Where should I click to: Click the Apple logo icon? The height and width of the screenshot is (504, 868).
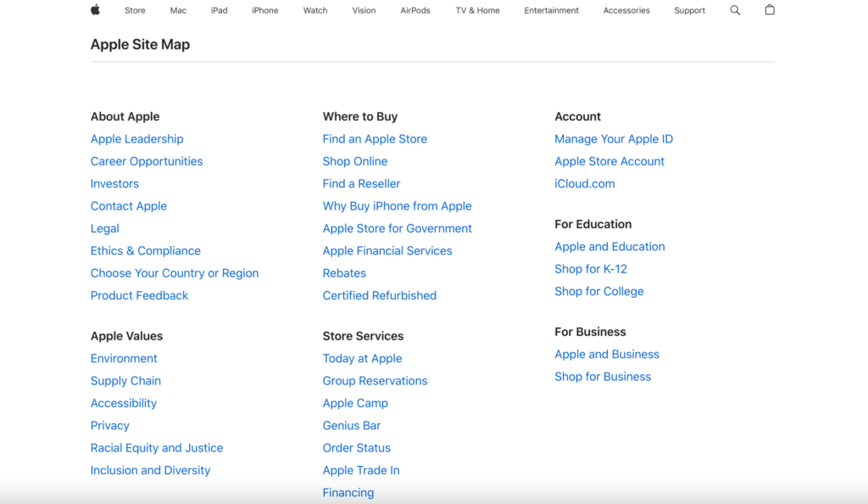[x=95, y=9]
